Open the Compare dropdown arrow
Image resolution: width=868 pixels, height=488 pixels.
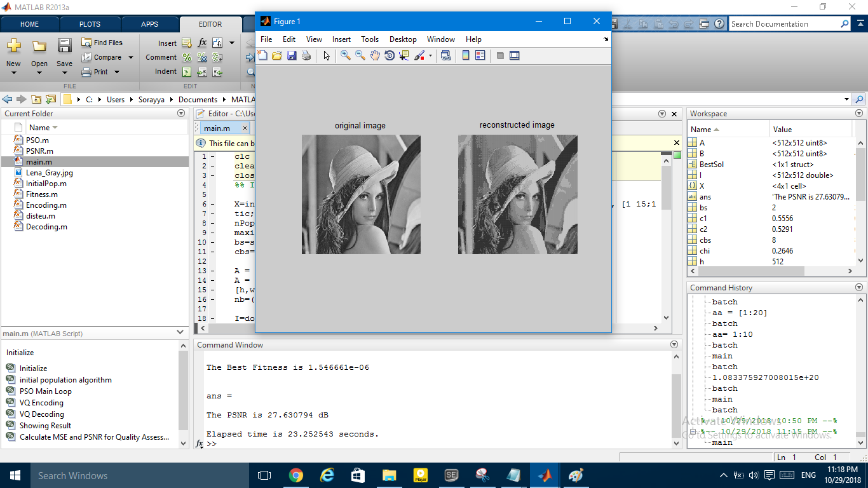tap(131, 57)
